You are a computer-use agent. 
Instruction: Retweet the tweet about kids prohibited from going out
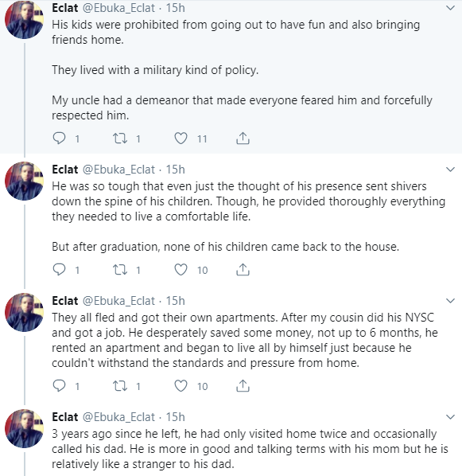[x=120, y=139]
